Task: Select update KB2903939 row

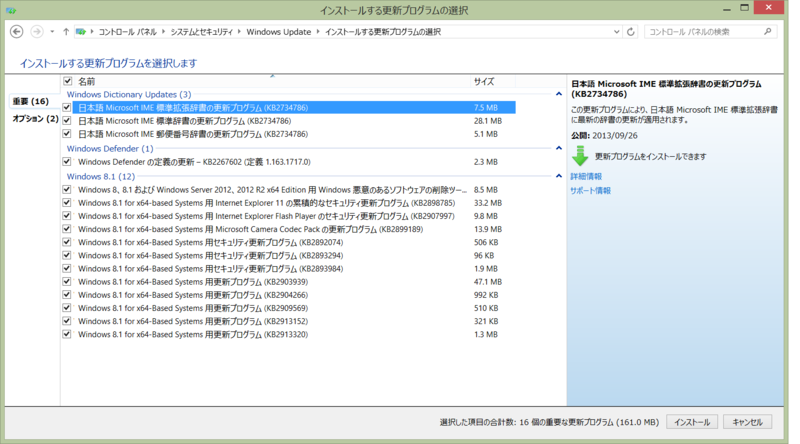Action: coord(288,282)
